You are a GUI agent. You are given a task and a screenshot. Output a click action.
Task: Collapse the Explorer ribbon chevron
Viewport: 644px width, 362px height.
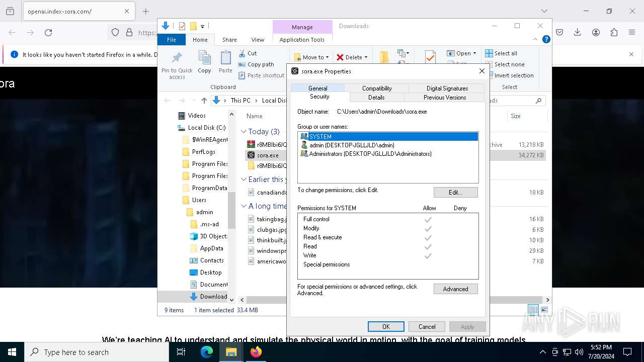(535, 39)
